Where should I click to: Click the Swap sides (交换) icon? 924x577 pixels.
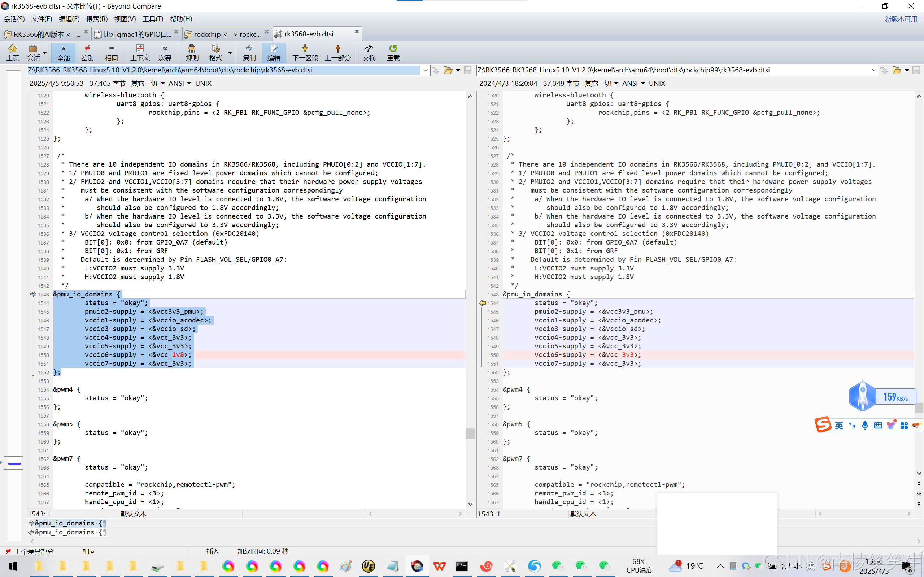point(369,53)
